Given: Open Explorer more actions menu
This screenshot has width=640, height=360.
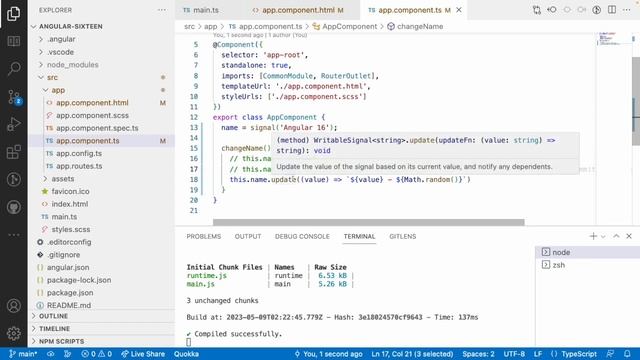Looking at the screenshot, I should point(162,10).
